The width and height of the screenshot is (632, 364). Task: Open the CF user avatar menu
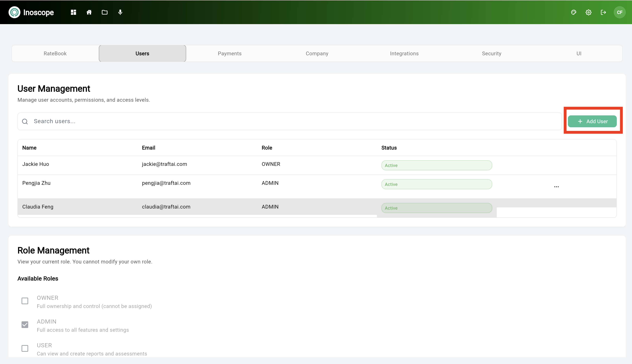pos(620,12)
